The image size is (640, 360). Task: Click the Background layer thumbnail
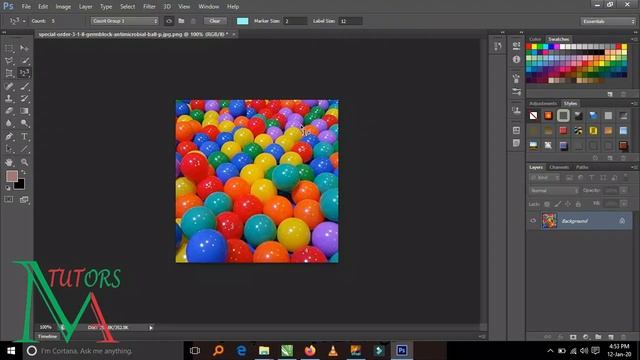click(x=549, y=221)
